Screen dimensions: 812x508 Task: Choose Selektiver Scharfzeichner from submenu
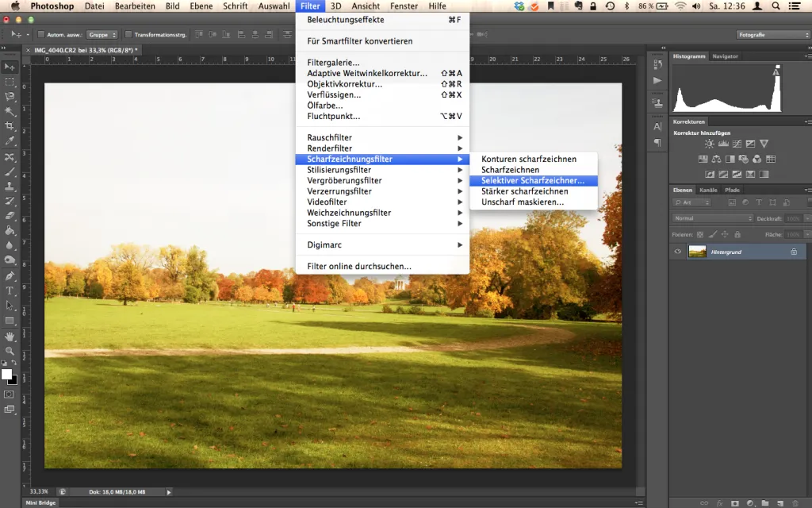(534, 180)
